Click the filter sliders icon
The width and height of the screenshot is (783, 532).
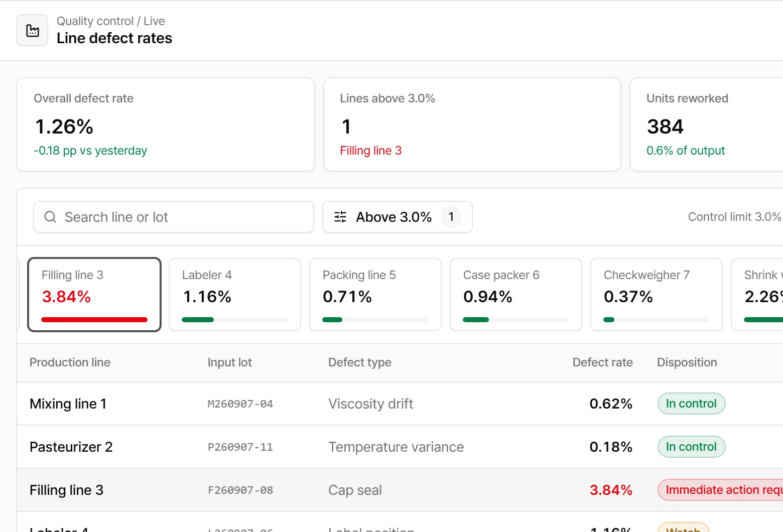[340, 217]
